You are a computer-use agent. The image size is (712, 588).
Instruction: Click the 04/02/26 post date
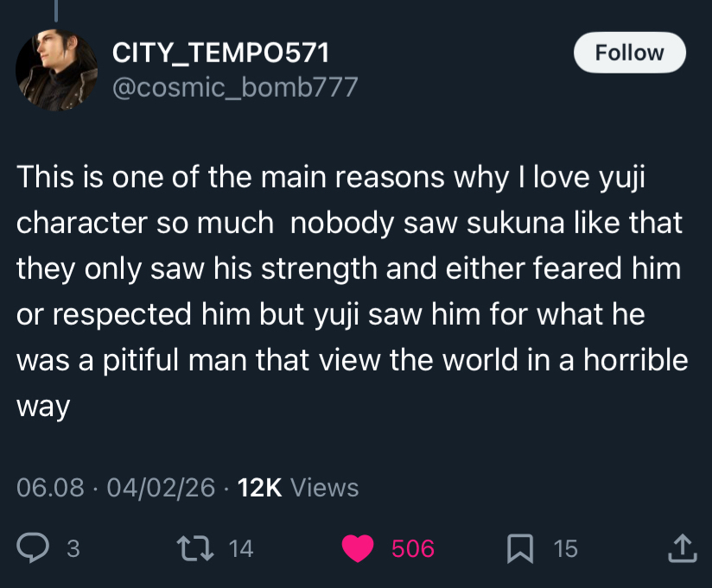[x=160, y=488]
